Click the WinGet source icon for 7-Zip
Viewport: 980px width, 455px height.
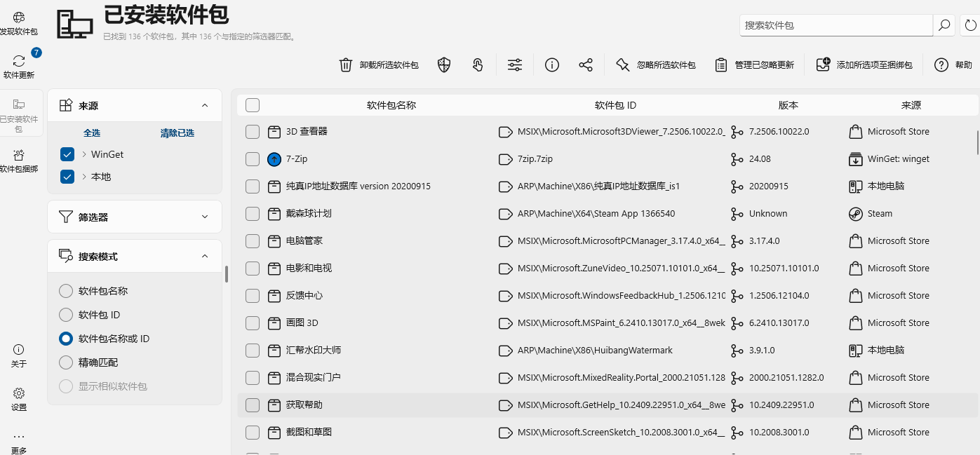click(855, 159)
